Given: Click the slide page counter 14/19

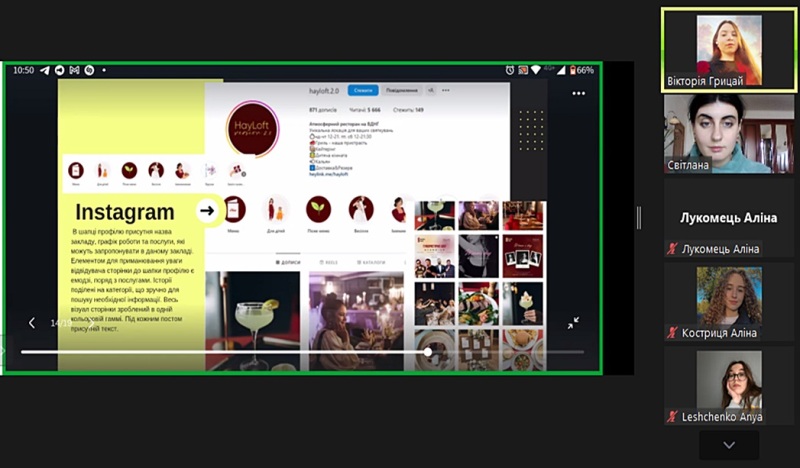Looking at the screenshot, I should click(x=61, y=323).
